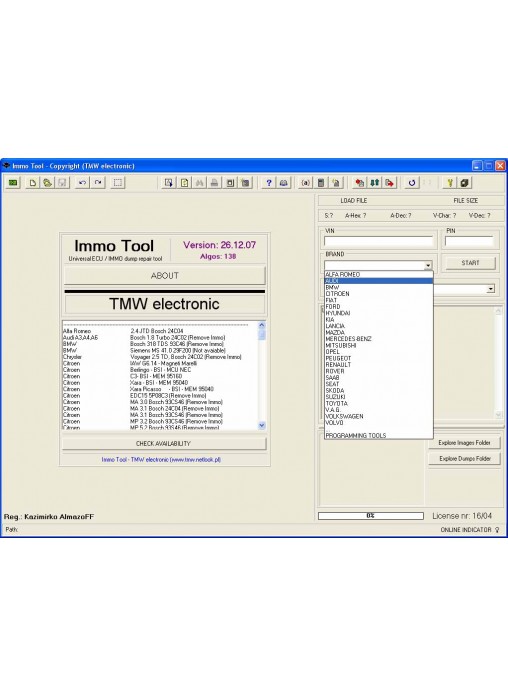This screenshot has width=508, height=696.
Task: Click the greyed-out Save floppy disk icon
Action: pyautogui.click(x=62, y=182)
